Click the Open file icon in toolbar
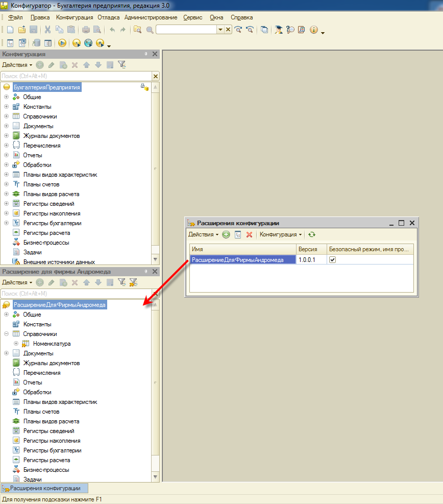This screenshot has height=504, width=443. pyautogui.click(x=22, y=30)
